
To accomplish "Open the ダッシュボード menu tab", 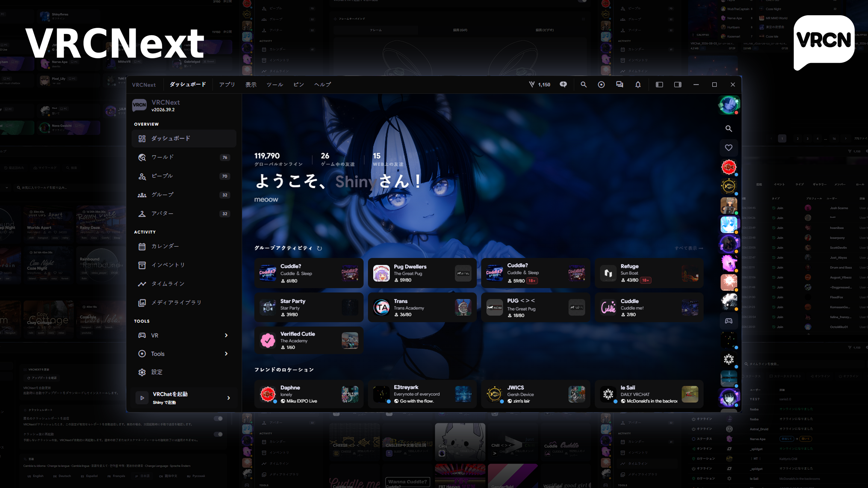I will 188,84.
